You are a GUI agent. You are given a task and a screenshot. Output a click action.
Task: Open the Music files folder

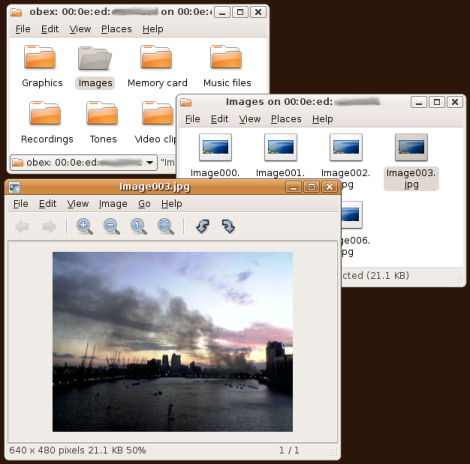point(226,58)
